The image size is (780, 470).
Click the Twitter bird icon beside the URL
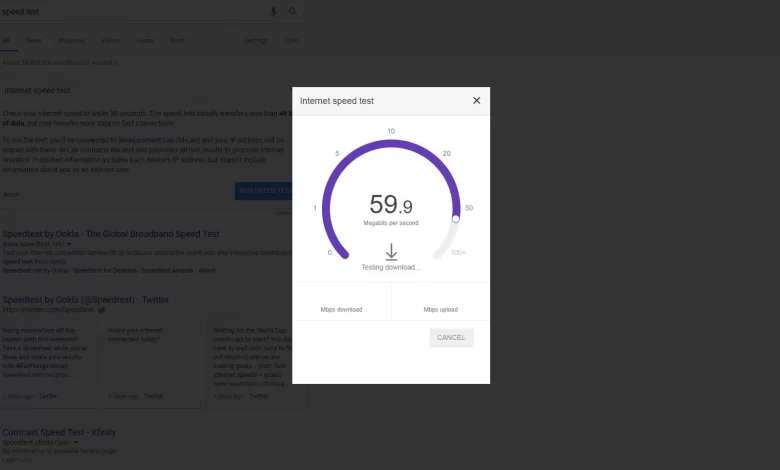point(101,310)
